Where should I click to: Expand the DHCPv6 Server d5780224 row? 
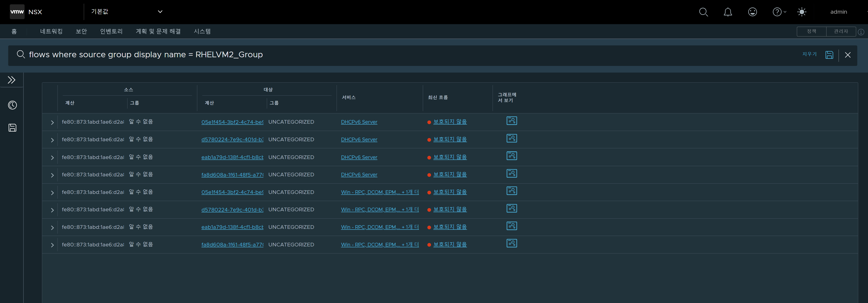(52, 140)
